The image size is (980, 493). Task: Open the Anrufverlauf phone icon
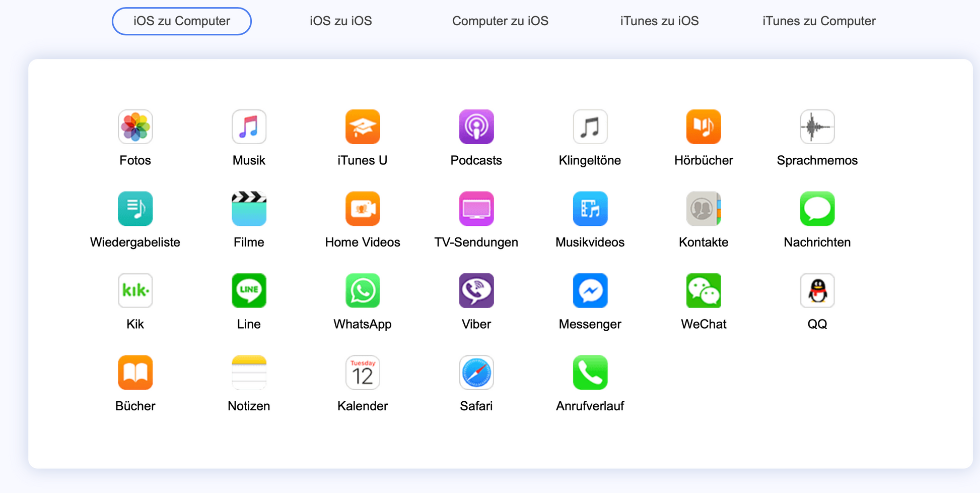(590, 373)
